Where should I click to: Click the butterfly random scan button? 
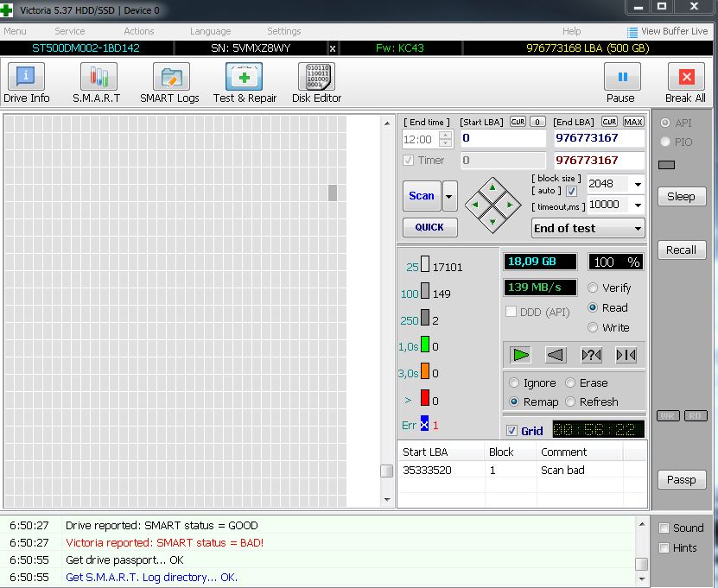point(591,355)
